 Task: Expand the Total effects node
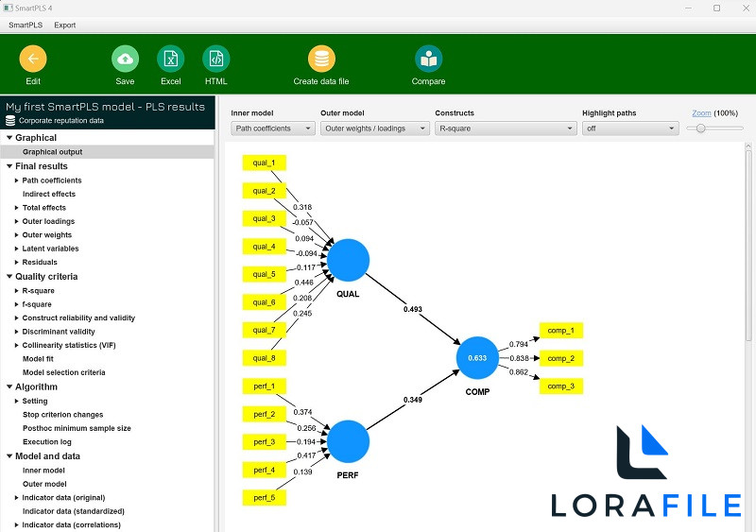tap(17, 207)
